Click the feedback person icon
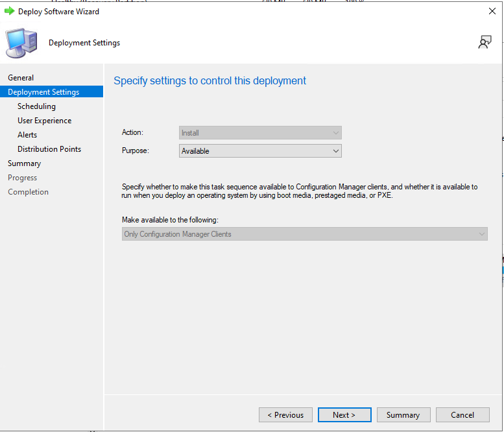Screen dimensions: 504x432 [485, 43]
